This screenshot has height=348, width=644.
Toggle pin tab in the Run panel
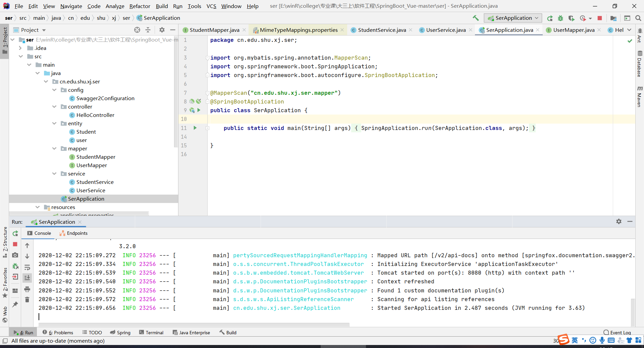15,304
